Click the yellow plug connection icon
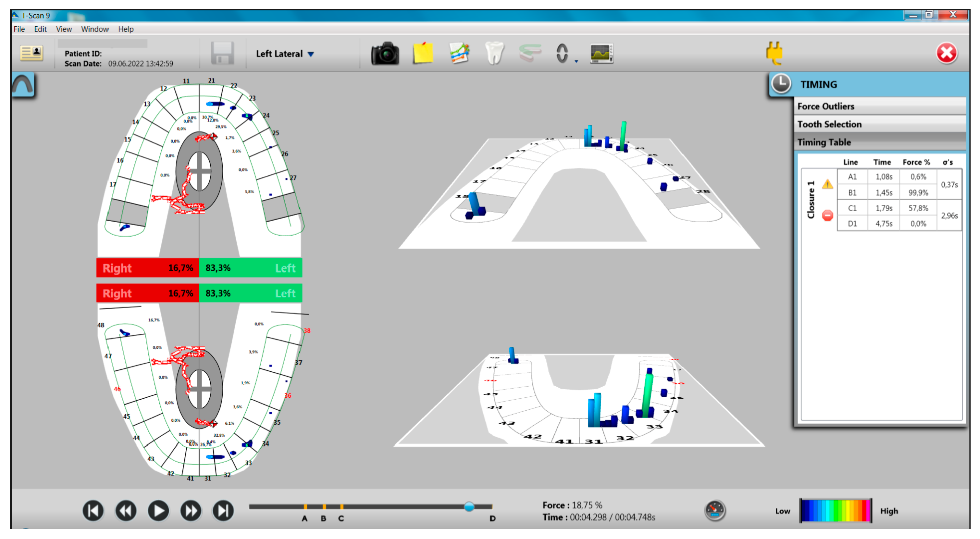Viewport: 980px width, 539px height. pyautogui.click(x=774, y=53)
